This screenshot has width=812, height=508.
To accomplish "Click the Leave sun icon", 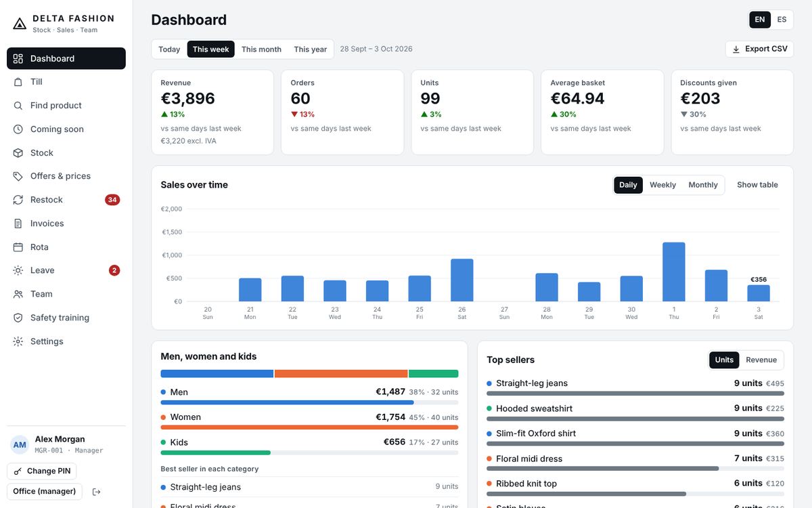I will point(18,270).
